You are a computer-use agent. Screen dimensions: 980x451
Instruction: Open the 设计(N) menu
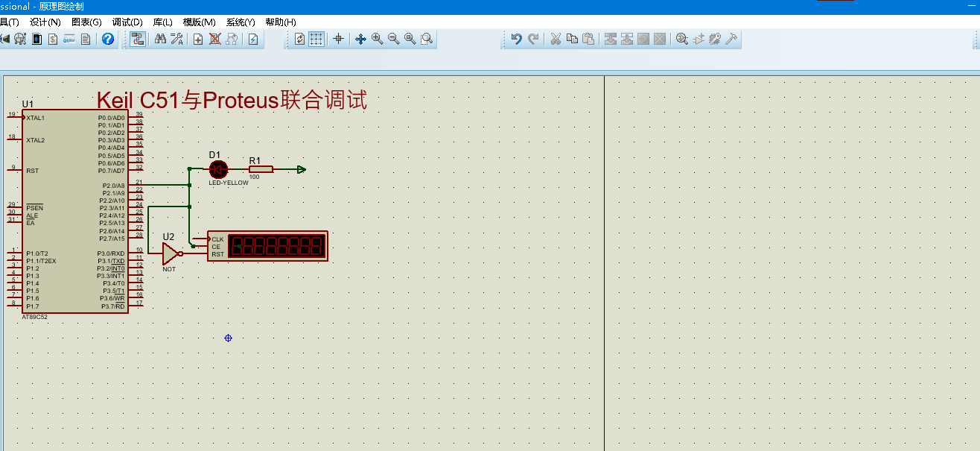[45, 22]
